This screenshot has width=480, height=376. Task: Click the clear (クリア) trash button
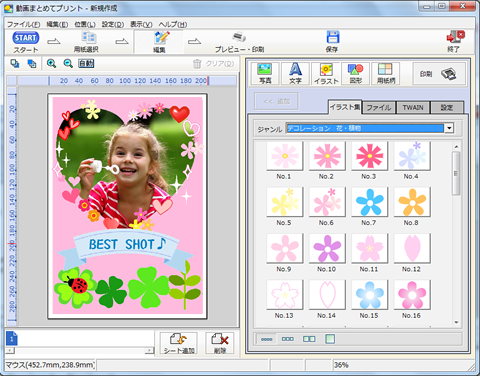coord(213,63)
